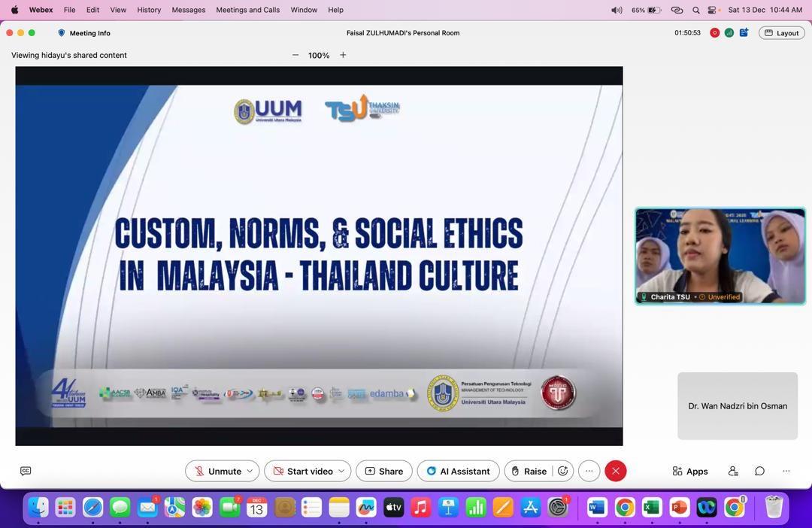Open the Layout options
Viewport: 812px width, 528px height.
click(782, 33)
